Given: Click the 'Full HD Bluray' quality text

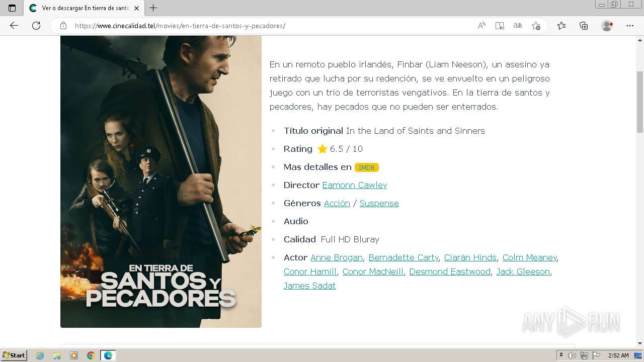Looking at the screenshot, I should 350,239.
